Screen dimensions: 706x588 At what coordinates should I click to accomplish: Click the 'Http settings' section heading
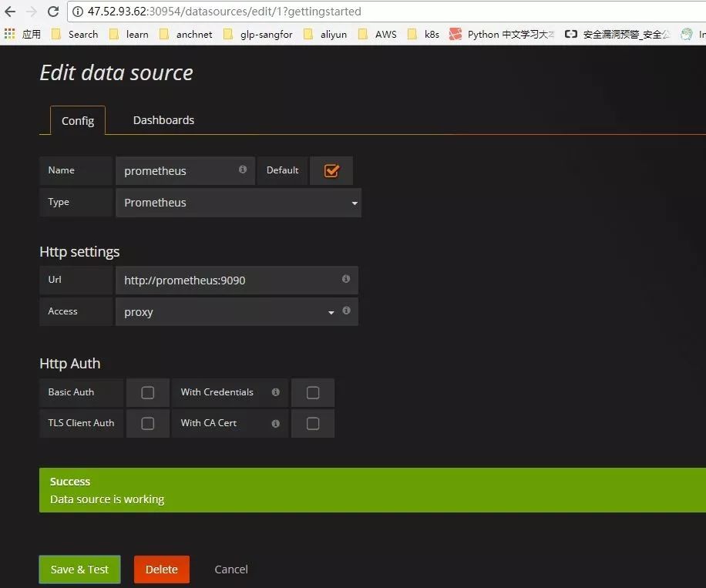click(79, 252)
